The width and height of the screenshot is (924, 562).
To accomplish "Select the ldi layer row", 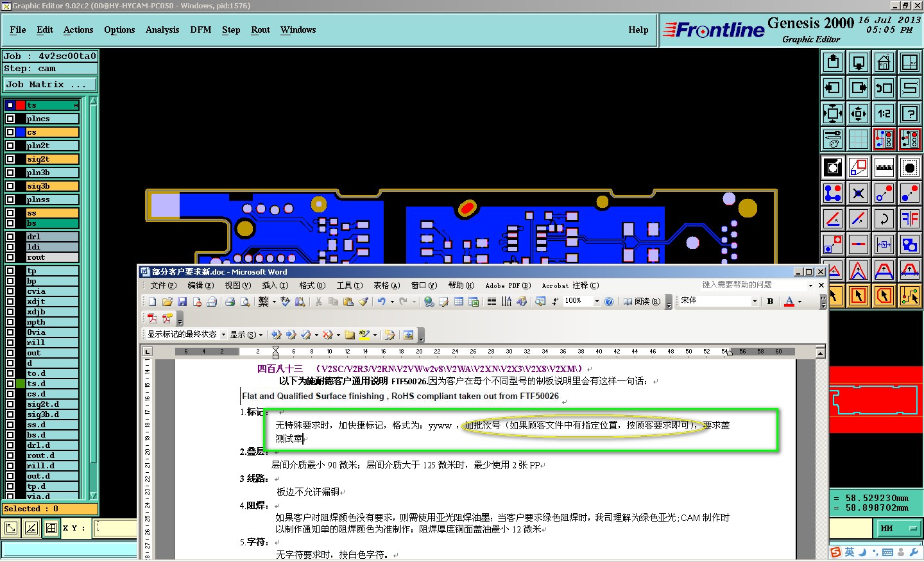I will tap(53, 247).
